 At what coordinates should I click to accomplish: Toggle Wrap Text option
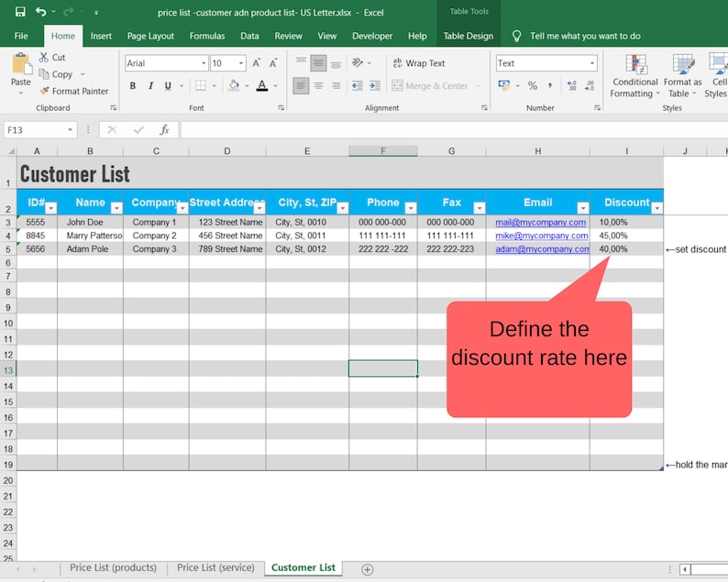point(419,63)
